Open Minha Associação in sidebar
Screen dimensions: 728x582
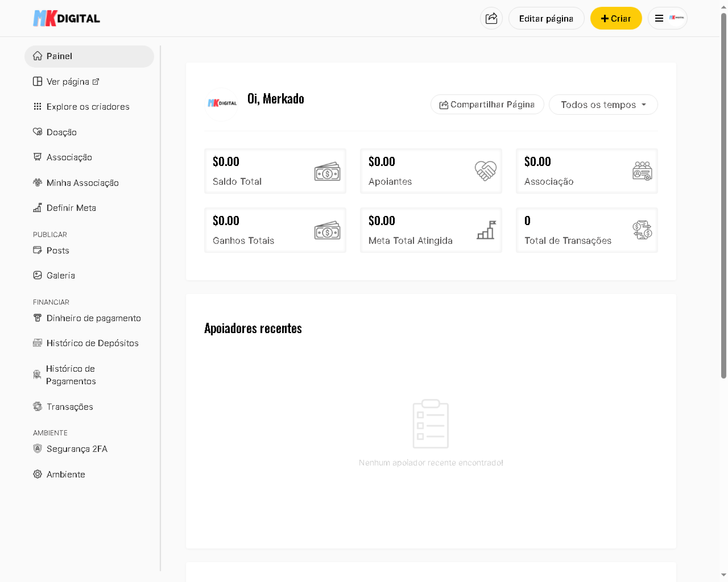[x=82, y=183]
